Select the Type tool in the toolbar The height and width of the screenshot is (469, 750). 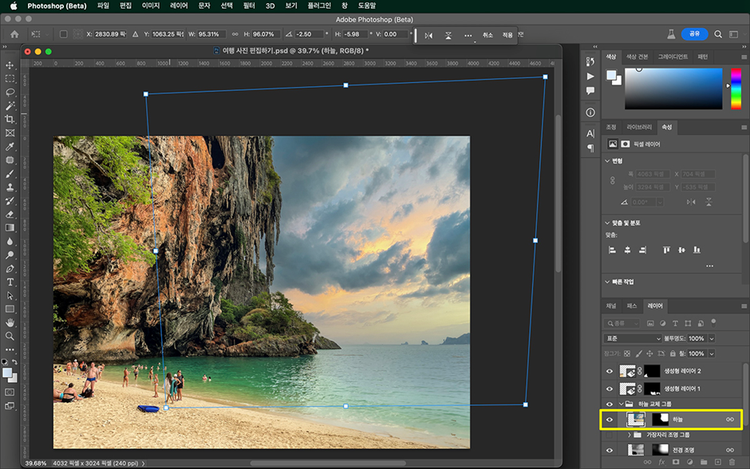[x=10, y=282]
